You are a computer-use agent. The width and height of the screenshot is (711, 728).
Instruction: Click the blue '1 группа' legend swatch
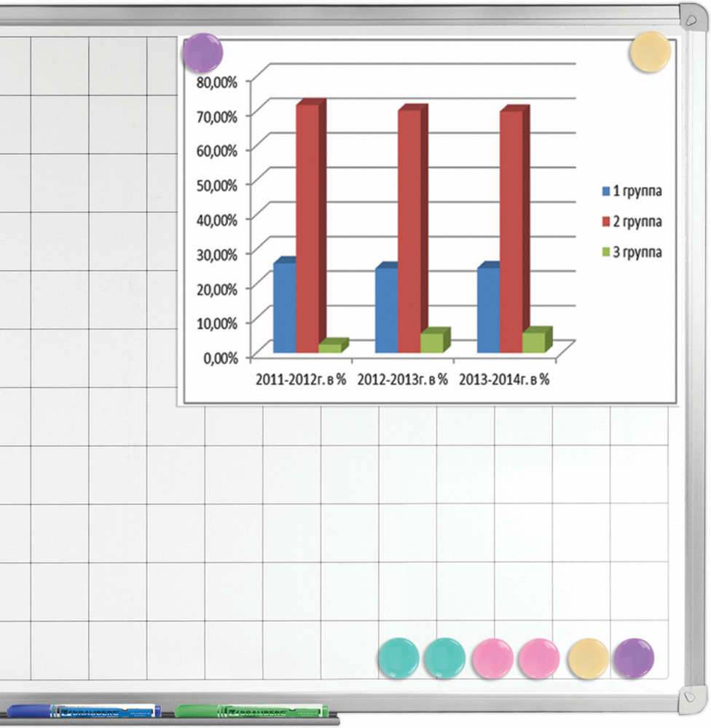pos(605,192)
